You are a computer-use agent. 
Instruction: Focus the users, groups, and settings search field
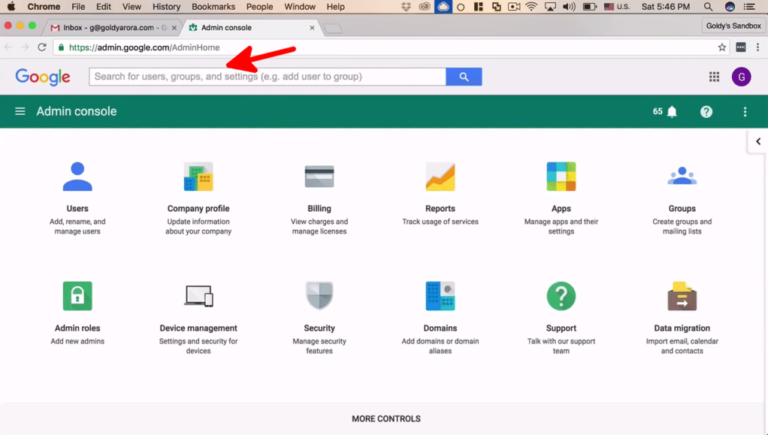[267, 76]
